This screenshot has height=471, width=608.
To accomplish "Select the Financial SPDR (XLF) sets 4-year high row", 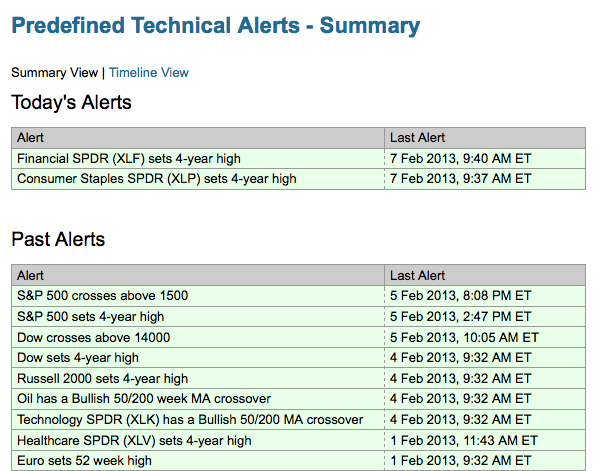I will [x=298, y=159].
